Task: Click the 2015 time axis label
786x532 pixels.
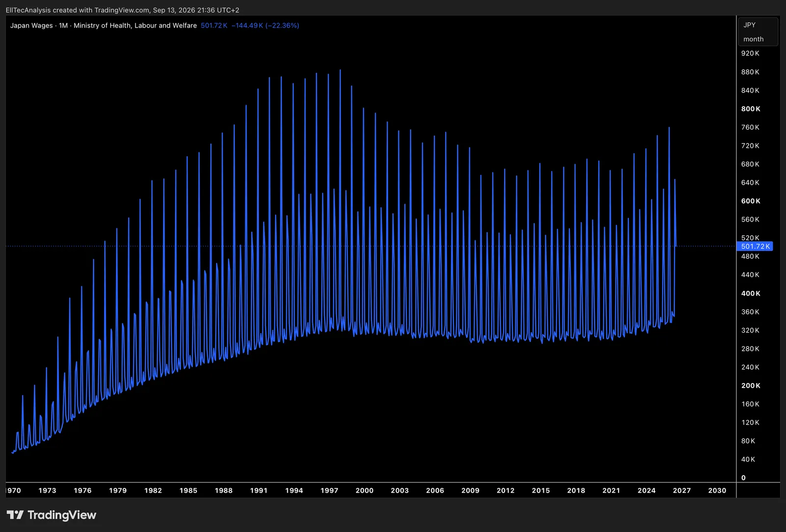Action: pos(541,491)
